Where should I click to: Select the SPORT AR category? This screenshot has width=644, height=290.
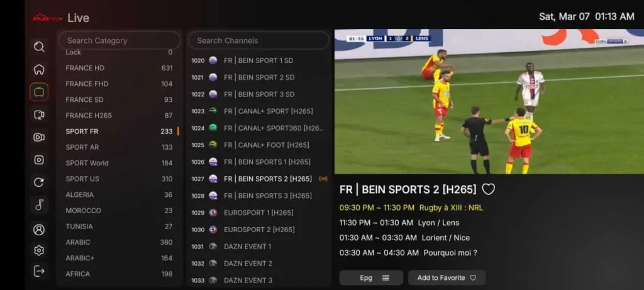point(119,147)
